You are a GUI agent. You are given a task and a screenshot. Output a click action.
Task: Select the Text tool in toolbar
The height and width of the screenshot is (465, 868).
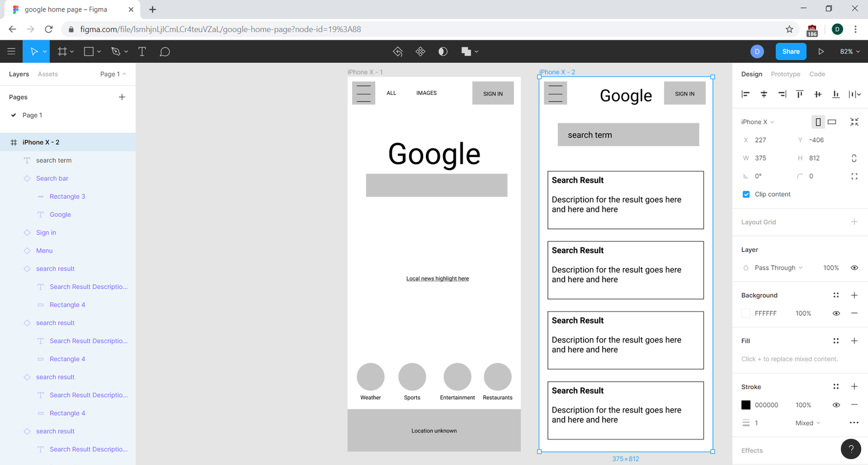click(142, 51)
